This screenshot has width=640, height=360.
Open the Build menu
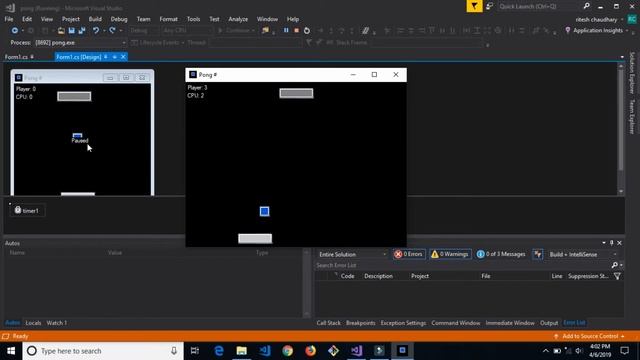95,19
